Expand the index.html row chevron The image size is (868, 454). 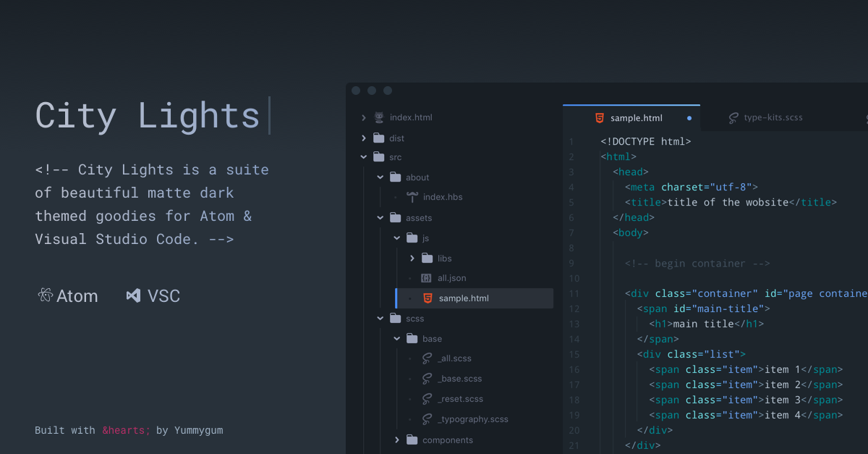(364, 117)
